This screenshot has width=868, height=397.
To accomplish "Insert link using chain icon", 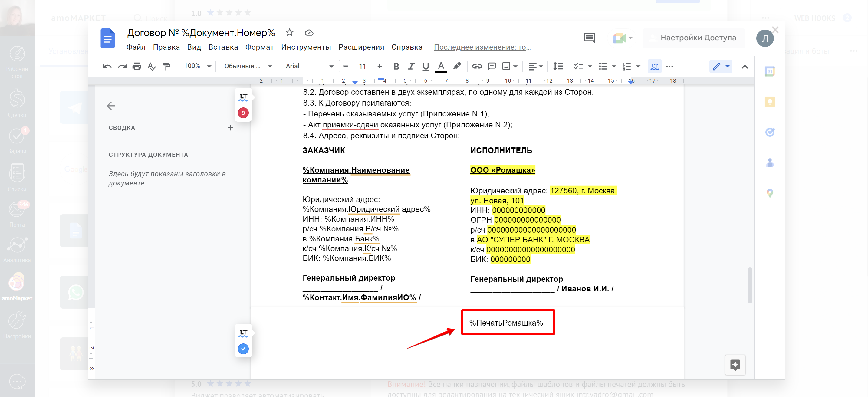I will pos(477,66).
